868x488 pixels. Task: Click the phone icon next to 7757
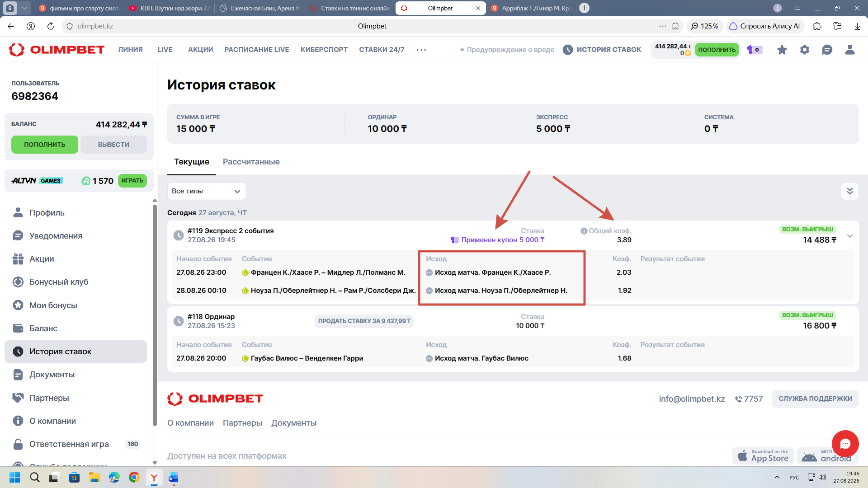tap(739, 399)
